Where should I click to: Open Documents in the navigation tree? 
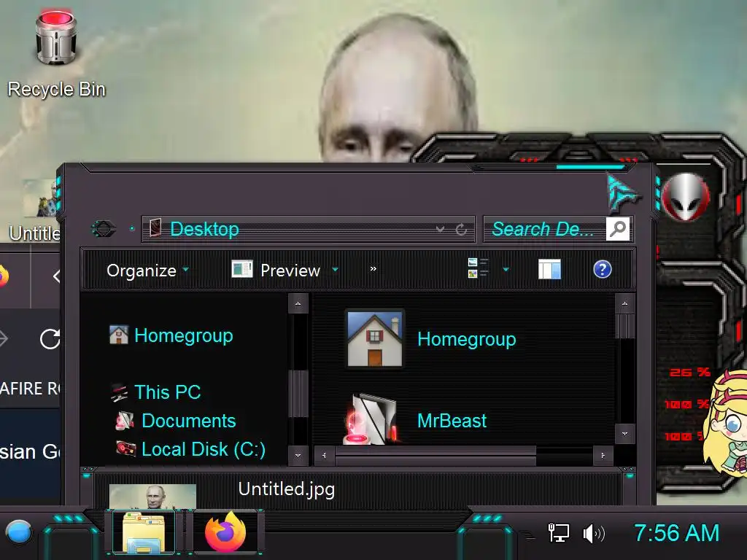[189, 421]
